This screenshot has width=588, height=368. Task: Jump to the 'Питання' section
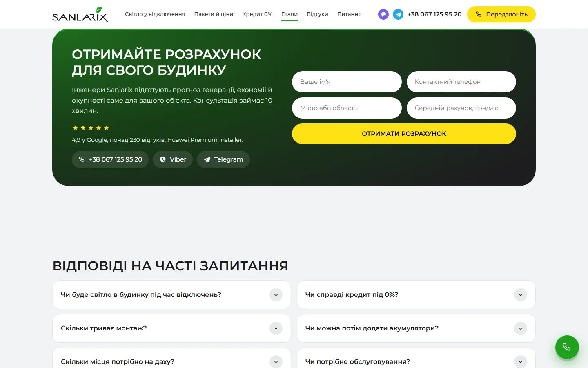tap(349, 14)
